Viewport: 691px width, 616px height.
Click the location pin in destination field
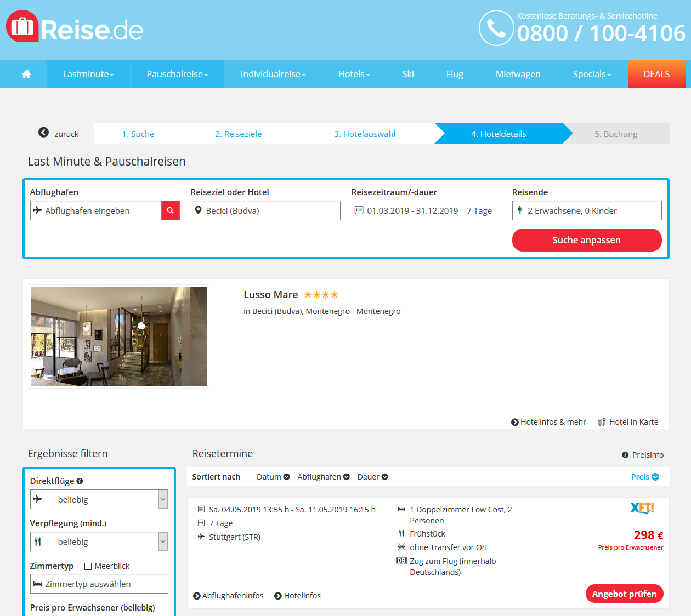point(199,210)
